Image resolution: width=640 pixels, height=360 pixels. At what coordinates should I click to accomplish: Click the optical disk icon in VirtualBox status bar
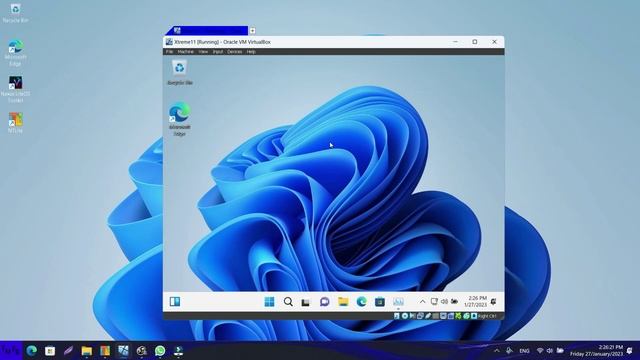tap(405, 316)
